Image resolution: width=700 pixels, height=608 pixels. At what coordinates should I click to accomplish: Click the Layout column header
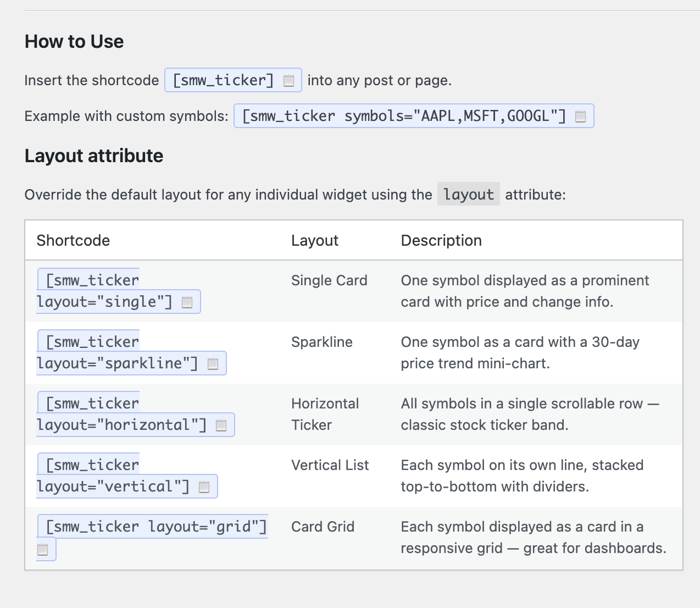tap(314, 240)
